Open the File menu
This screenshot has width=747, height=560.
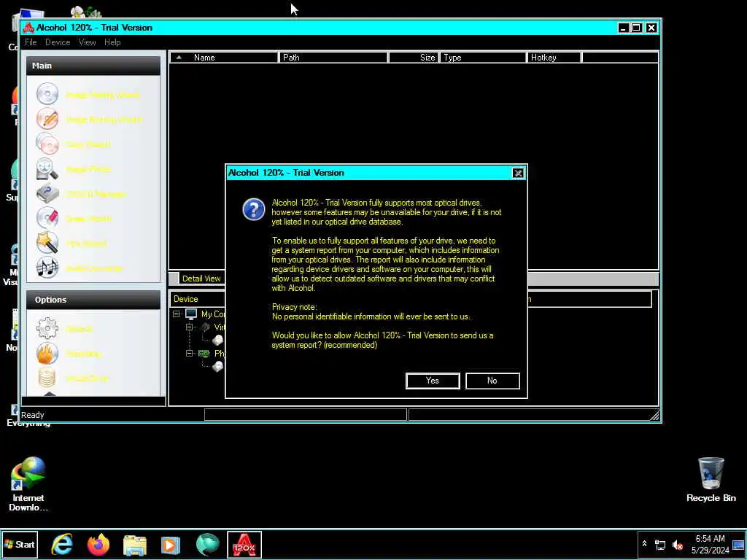pyautogui.click(x=31, y=42)
